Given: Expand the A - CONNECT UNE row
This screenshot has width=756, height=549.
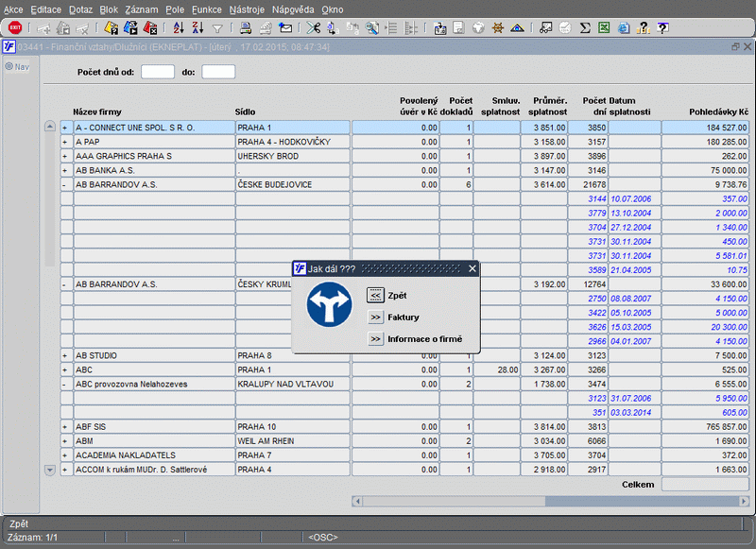Looking at the screenshot, I should coord(65,128).
